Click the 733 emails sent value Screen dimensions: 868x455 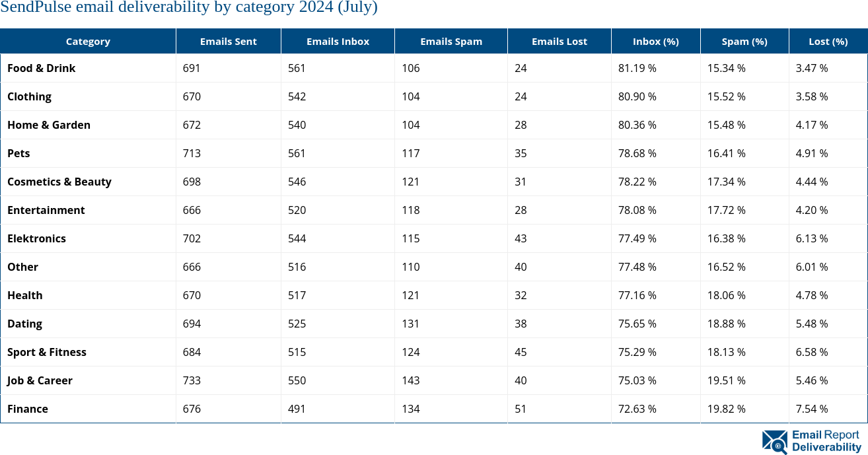click(x=192, y=380)
